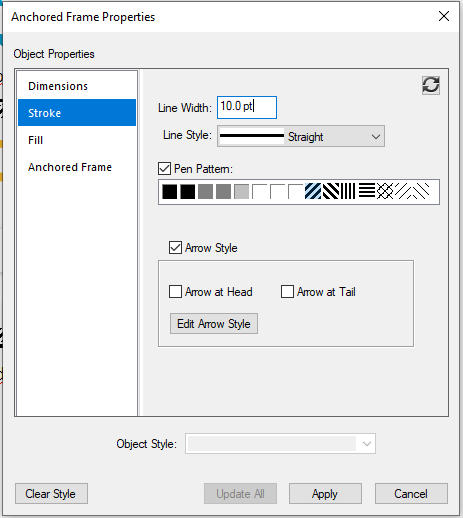Click the Line Width input field
Image resolution: width=463 pixels, height=518 pixels.
[247, 107]
